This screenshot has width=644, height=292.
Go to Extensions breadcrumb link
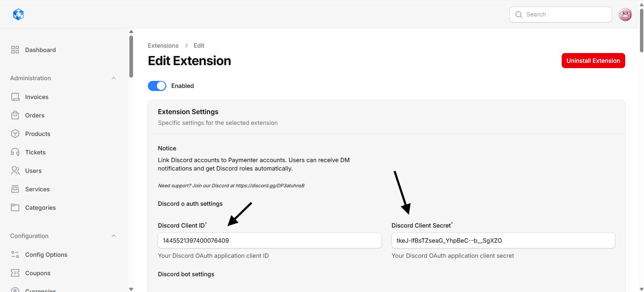(x=163, y=46)
